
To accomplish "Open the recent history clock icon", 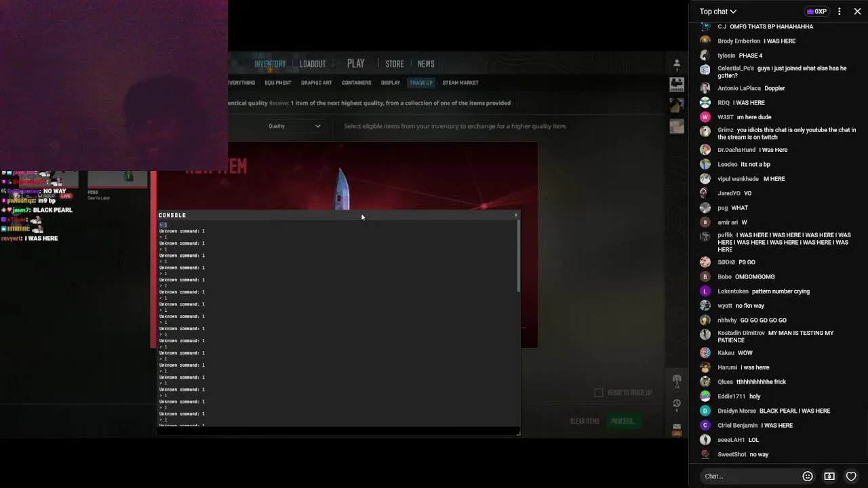I will tap(677, 404).
